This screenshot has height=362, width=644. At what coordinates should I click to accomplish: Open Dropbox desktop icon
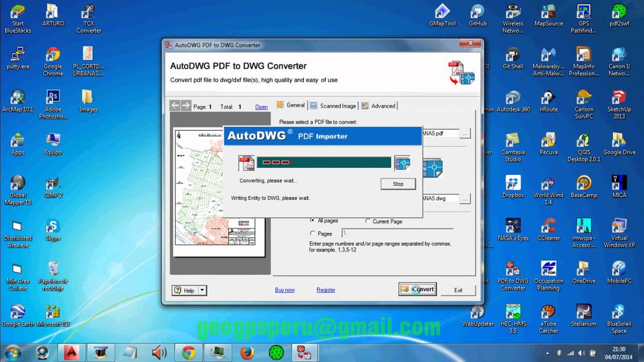coord(513,187)
